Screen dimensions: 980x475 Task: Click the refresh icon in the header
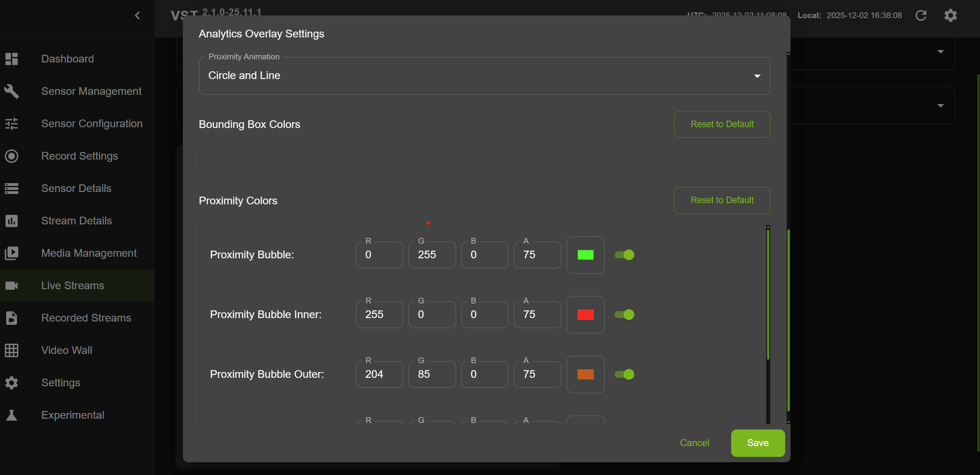pyautogui.click(x=921, y=15)
